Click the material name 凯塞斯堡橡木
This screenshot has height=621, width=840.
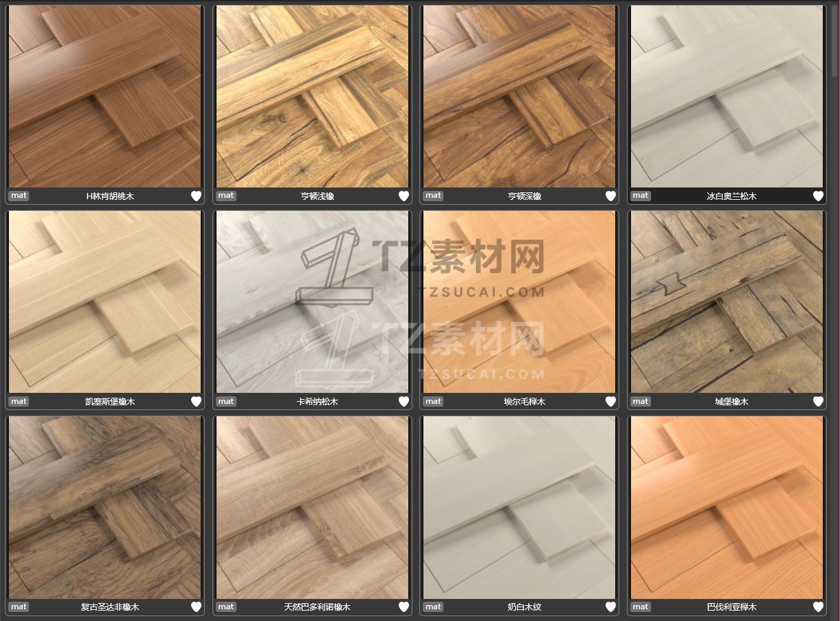click(x=110, y=402)
